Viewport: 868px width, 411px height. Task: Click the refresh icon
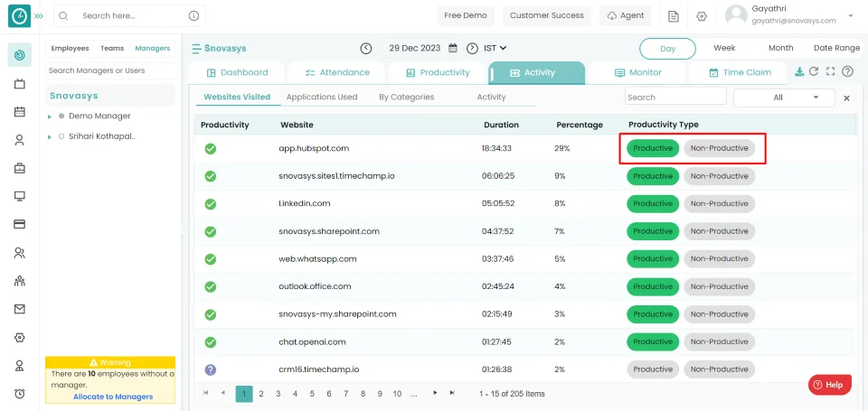pyautogui.click(x=814, y=71)
